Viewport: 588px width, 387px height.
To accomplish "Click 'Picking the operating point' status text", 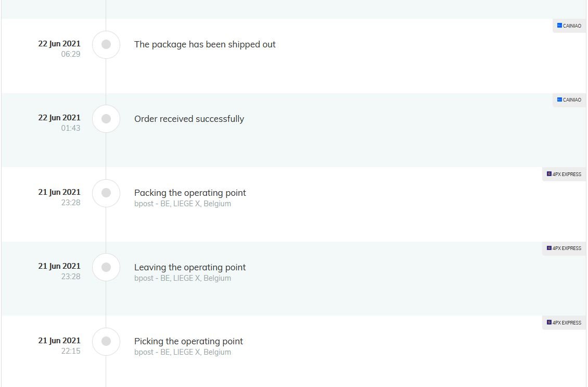I will pos(188,341).
